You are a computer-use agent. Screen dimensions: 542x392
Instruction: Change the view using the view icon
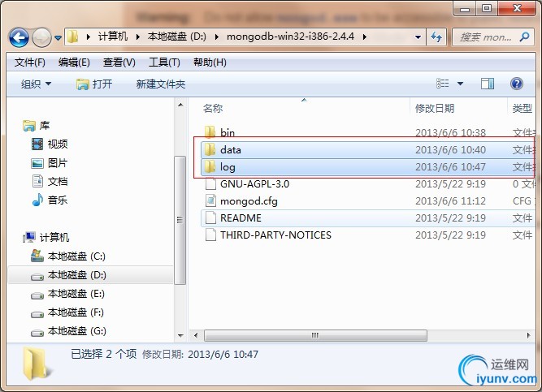[443, 84]
